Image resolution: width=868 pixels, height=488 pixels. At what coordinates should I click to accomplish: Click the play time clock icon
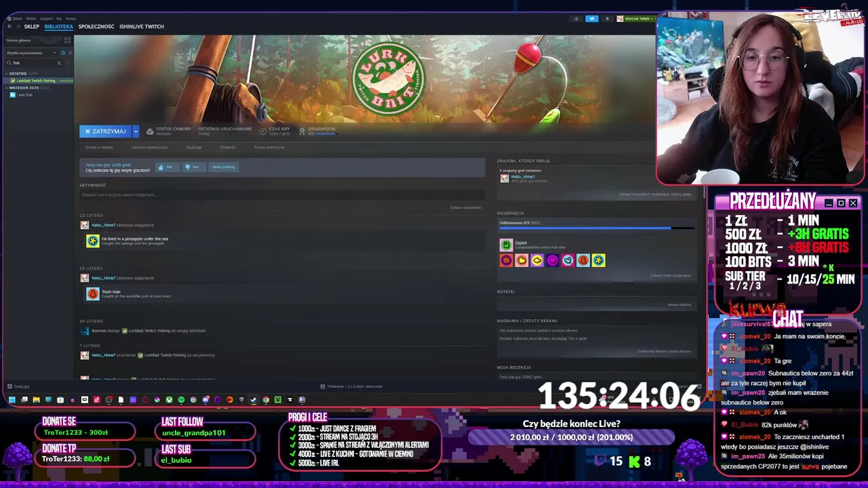[263, 131]
